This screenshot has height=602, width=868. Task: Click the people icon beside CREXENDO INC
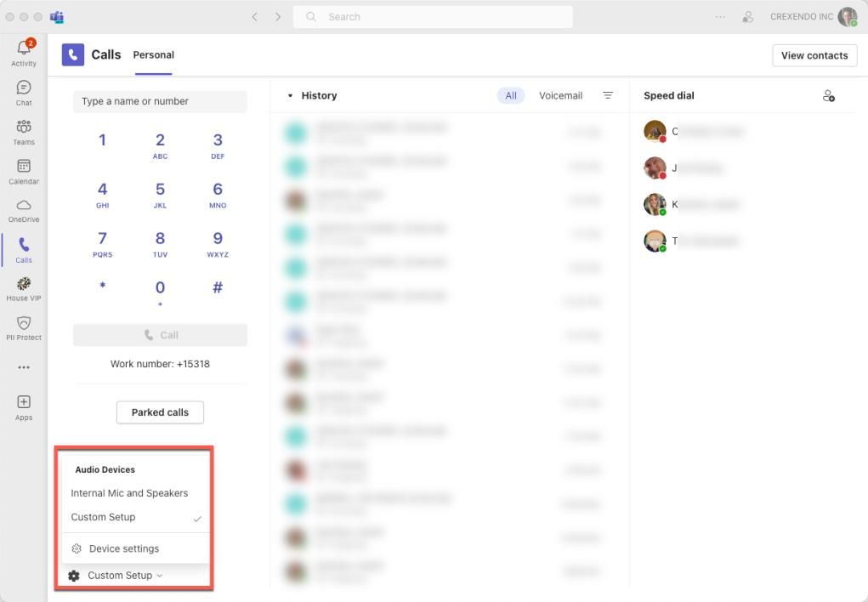click(x=748, y=17)
